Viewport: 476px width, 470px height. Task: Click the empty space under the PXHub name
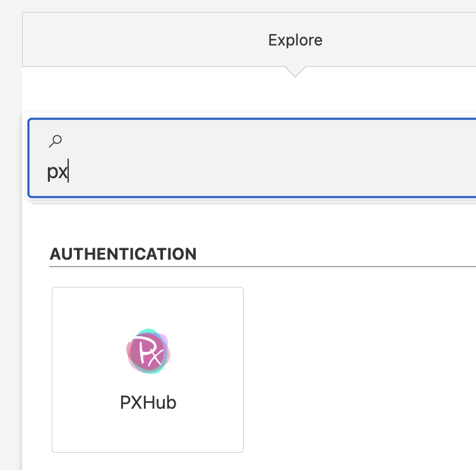148,431
